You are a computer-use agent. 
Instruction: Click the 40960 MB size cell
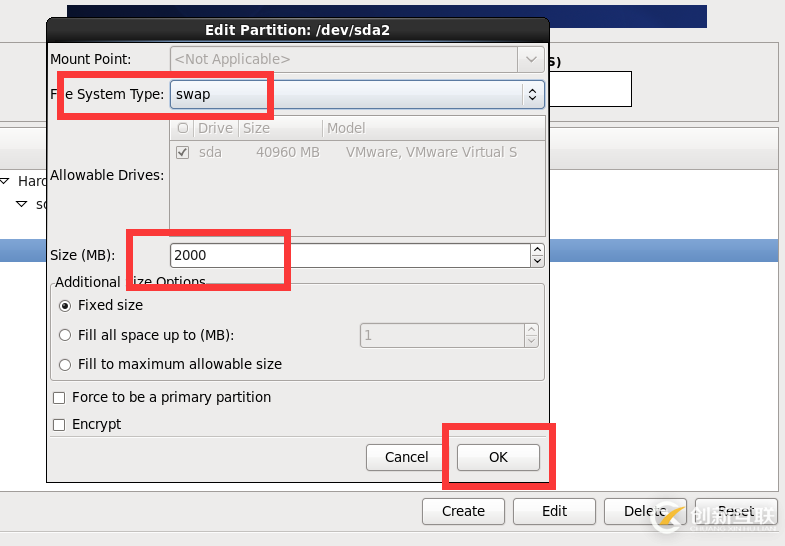tap(288, 152)
